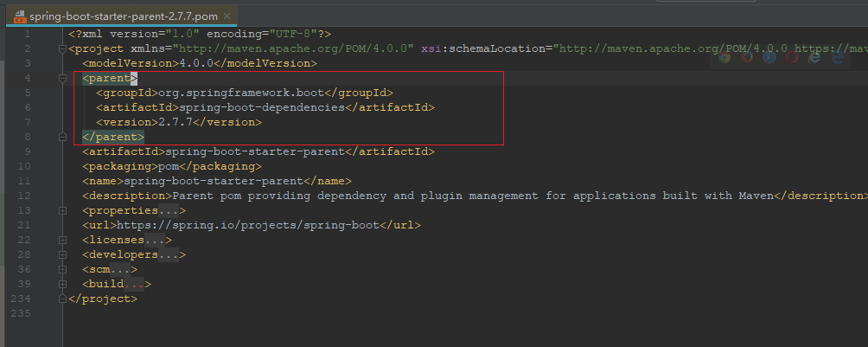Click the ellipsis placeholder after developers
Image resolution: width=868 pixels, height=347 pixels.
pos(169,255)
